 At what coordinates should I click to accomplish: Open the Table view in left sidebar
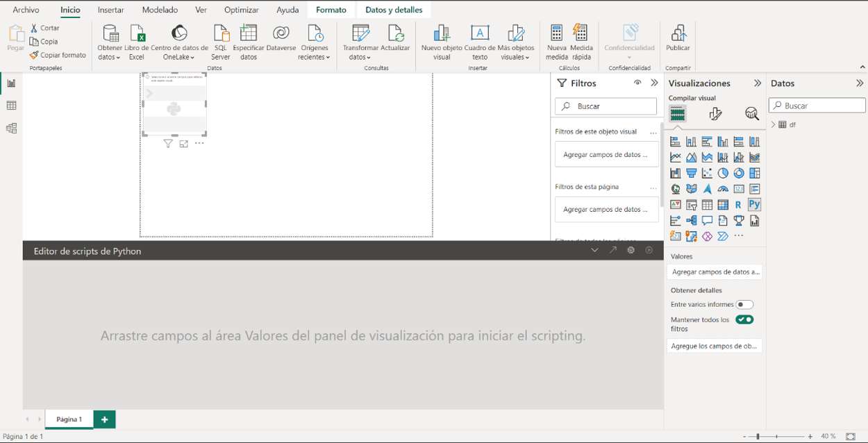pyautogui.click(x=11, y=106)
